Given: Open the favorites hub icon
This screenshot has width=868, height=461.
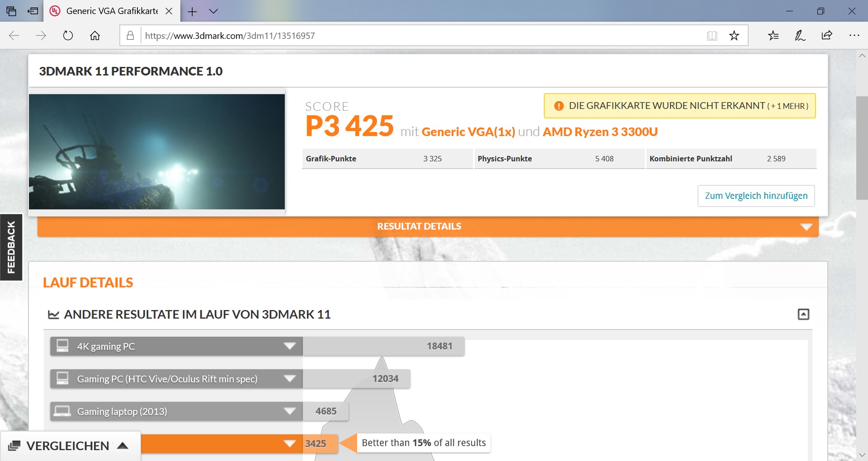Looking at the screenshot, I should [774, 36].
